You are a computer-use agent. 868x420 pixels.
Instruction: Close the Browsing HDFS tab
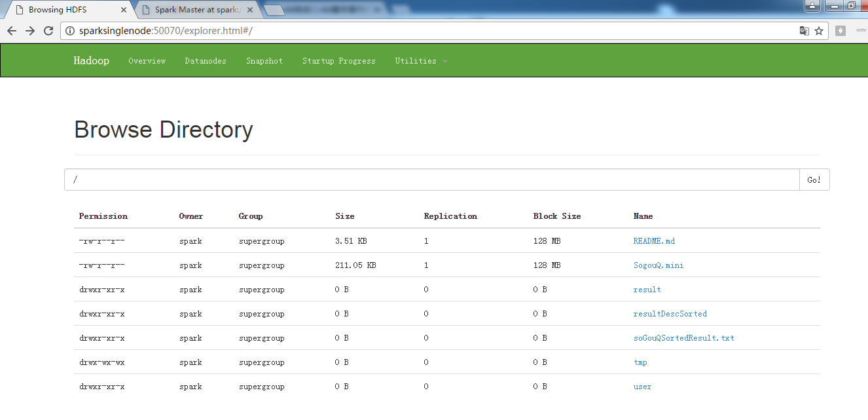click(123, 10)
